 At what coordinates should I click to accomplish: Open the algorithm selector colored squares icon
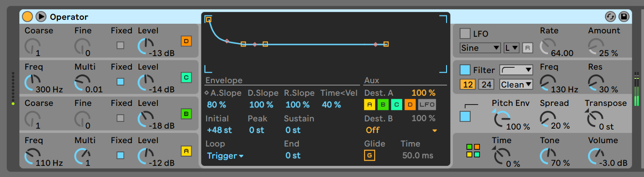473,151
